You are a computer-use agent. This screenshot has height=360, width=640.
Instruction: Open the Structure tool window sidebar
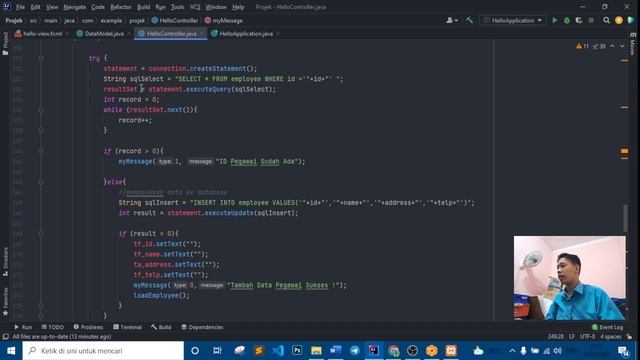click(5, 261)
